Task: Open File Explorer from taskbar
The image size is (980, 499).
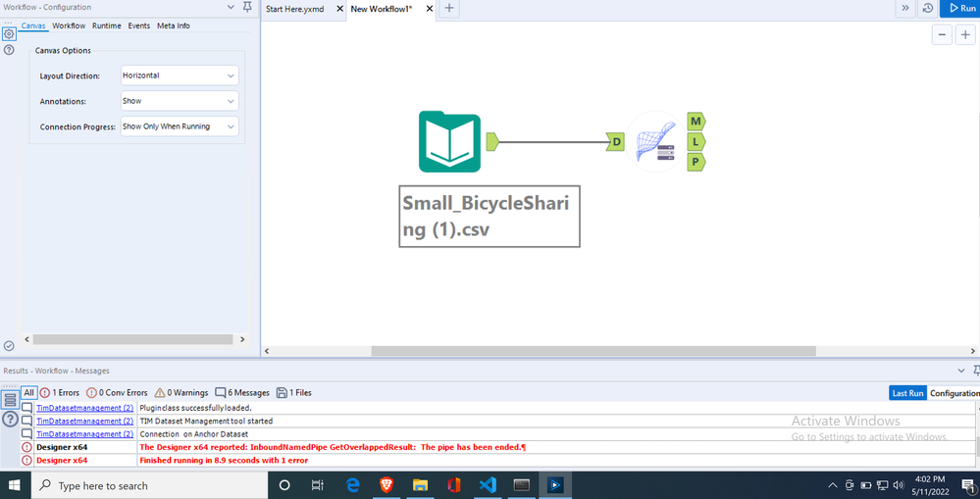Action: 420,485
